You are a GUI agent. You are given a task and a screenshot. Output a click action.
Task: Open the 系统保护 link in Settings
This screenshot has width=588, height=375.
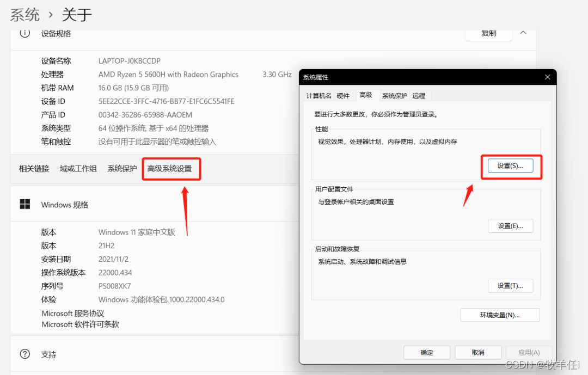[122, 169]
